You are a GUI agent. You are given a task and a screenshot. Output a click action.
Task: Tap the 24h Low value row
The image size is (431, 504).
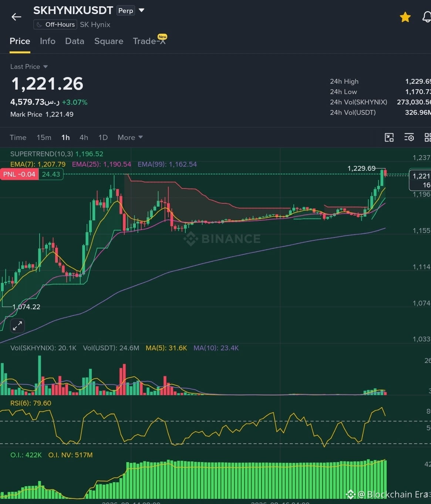point(380,92)
